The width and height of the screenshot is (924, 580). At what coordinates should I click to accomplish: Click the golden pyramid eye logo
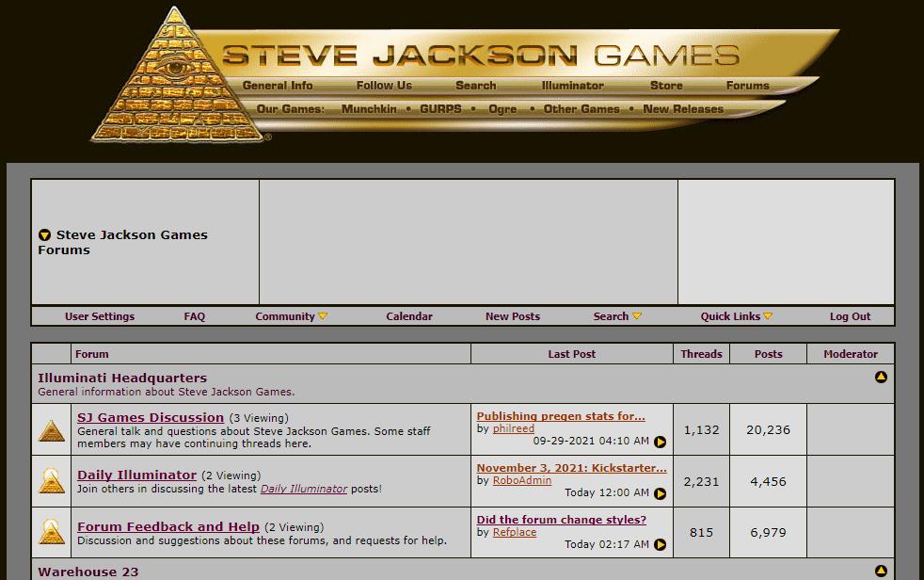[177, 75]
